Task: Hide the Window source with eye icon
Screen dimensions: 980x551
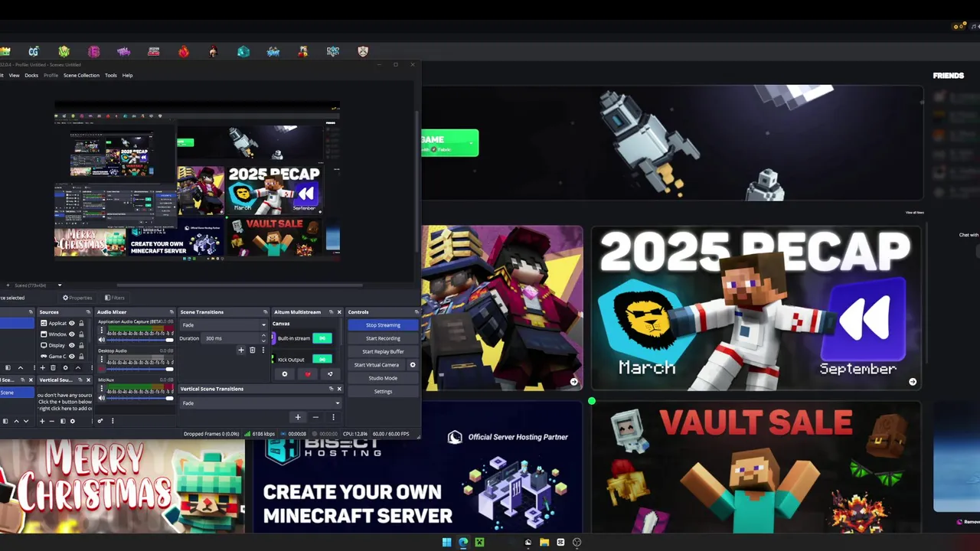Action: [x=72, y=334]
